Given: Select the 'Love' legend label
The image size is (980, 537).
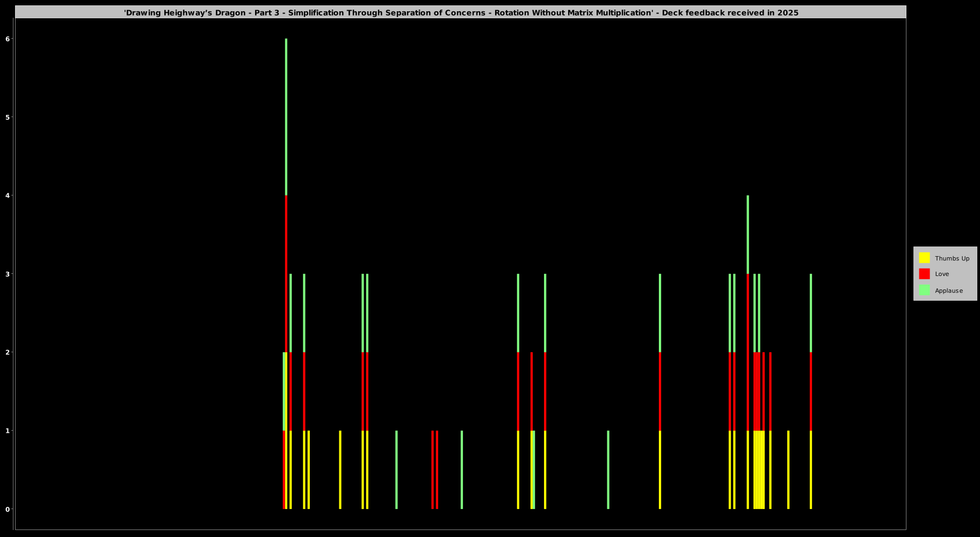Looking at the screenshot, I should [942, 274].
